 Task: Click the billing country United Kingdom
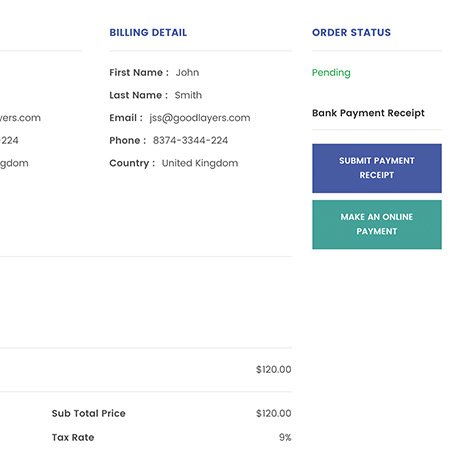pos(200,163)
